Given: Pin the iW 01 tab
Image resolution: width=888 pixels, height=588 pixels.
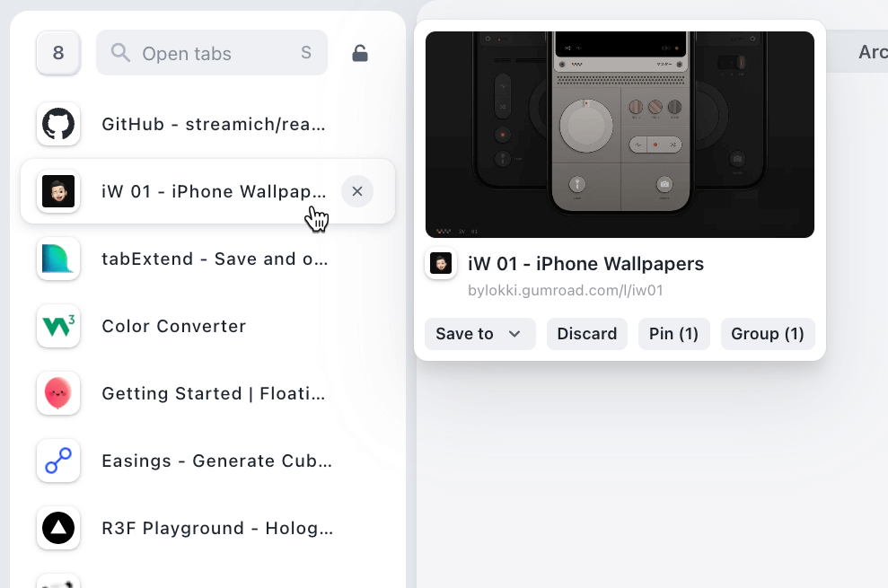Looking at the screenshot, I should tap(673, 334).
